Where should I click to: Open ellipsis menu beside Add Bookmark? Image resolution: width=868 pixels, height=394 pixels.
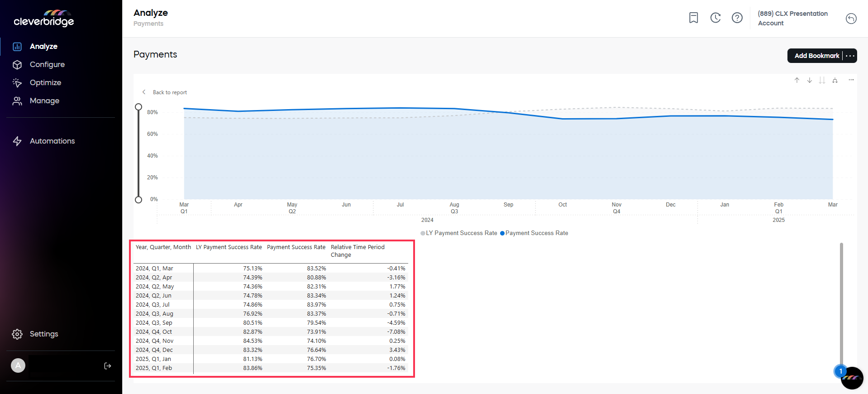[850, 56]
